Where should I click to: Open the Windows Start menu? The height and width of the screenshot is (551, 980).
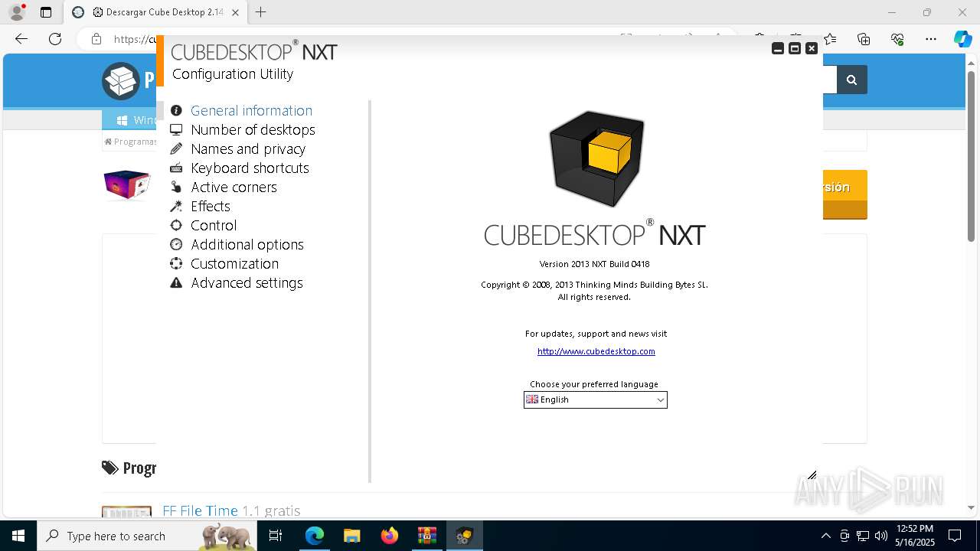click(18, 536)
